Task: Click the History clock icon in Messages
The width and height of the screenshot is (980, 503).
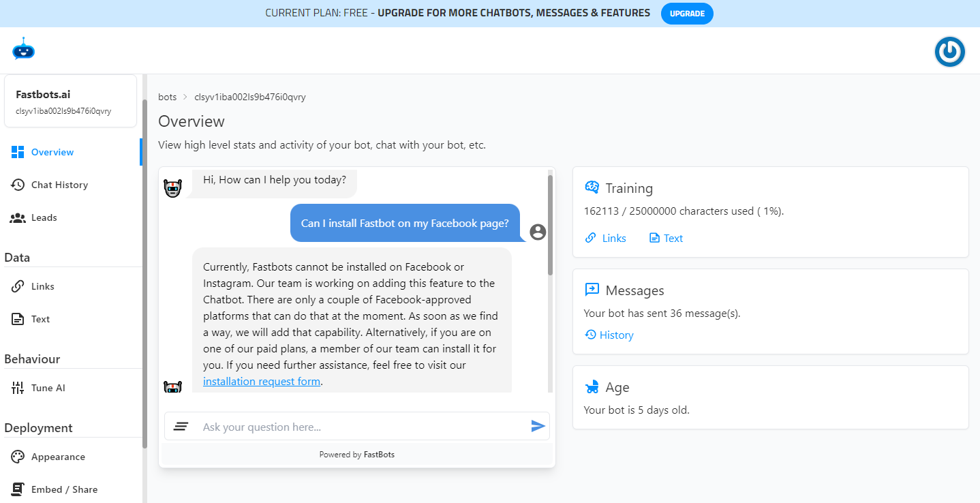Action: coord(590,335)
